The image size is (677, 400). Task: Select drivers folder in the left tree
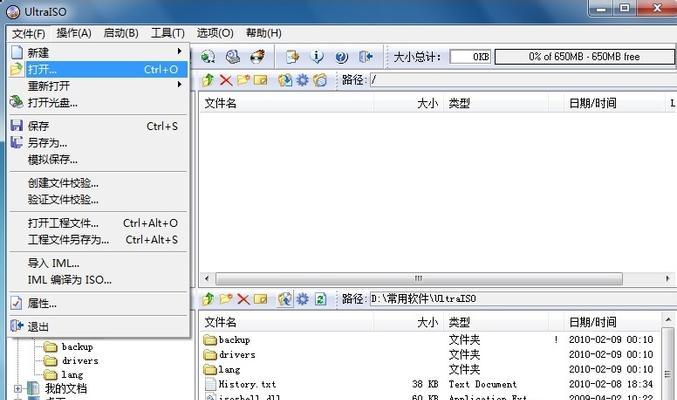71,361
